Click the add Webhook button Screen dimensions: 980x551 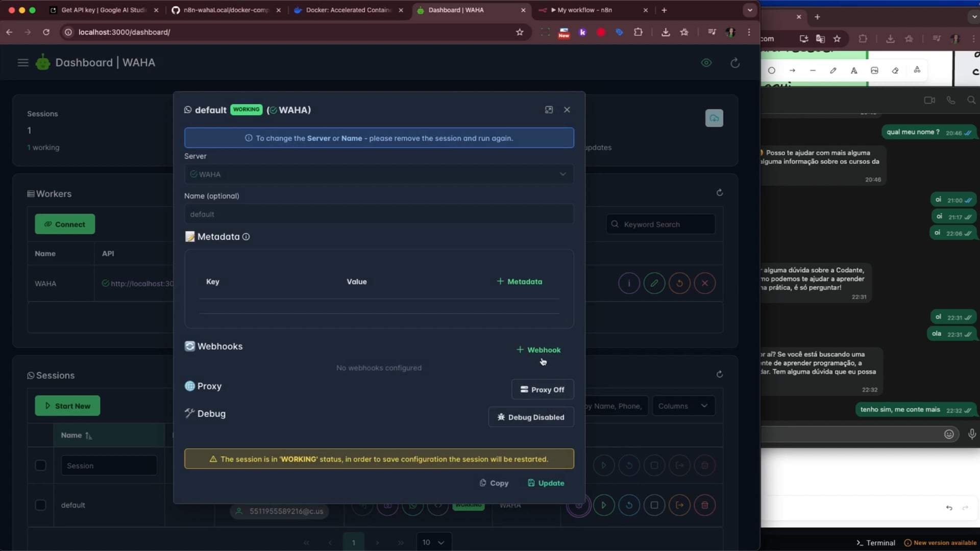point(538,350)
